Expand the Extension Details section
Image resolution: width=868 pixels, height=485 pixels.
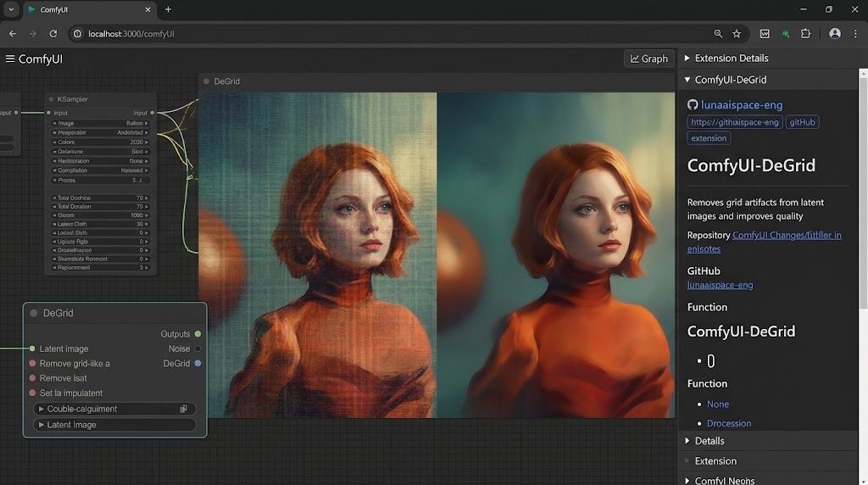768,59
